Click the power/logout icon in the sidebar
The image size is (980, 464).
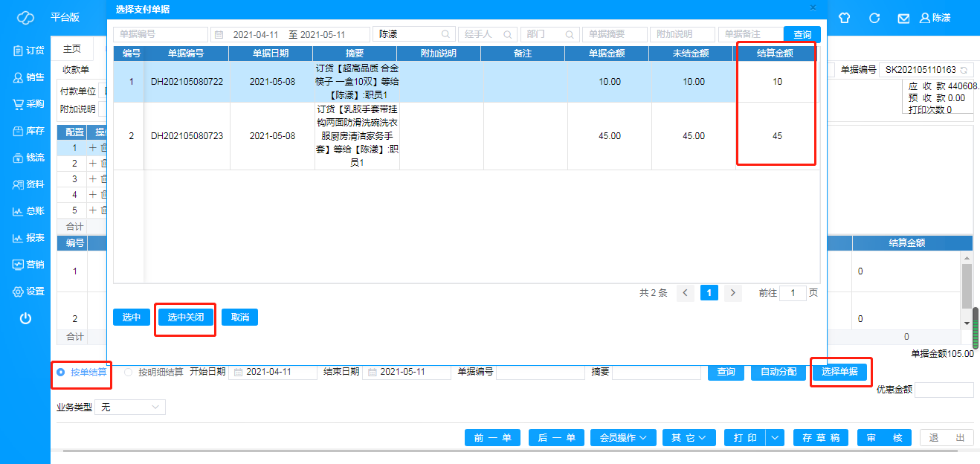pos(25,318)
